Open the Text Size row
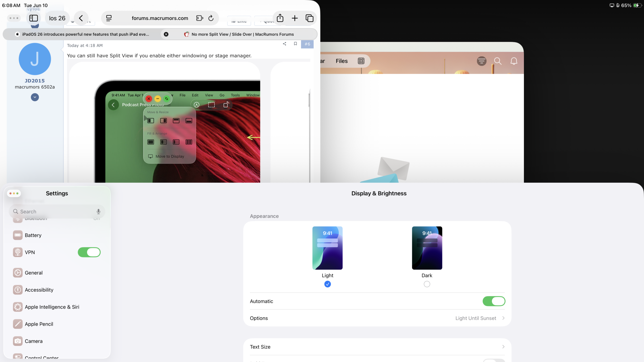Viewport: 644px width, 362px height. click(377, 347)
